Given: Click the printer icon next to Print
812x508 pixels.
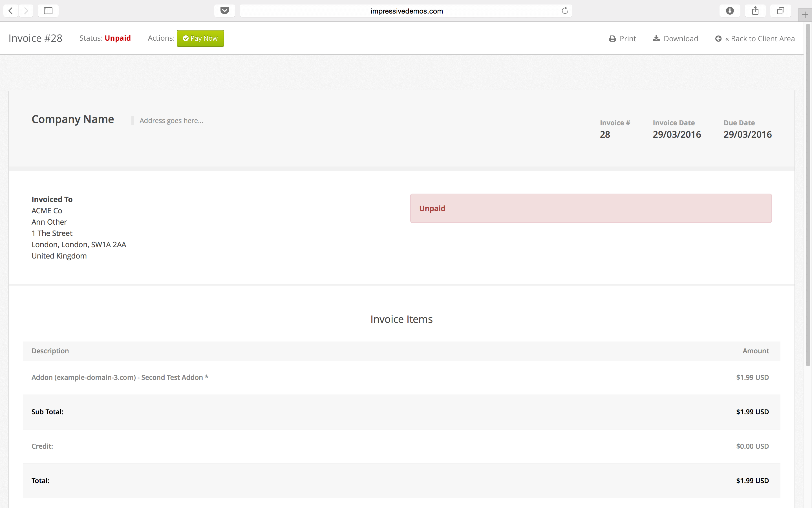Looking at the screenshot, I should point(612,39).
